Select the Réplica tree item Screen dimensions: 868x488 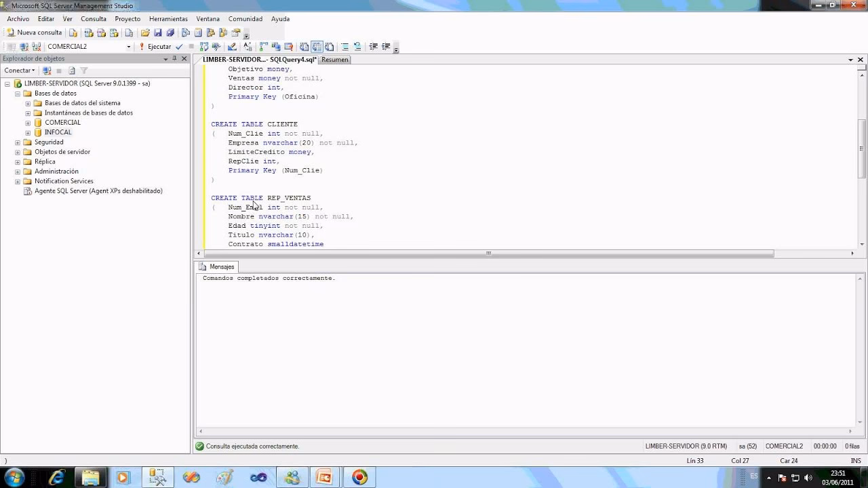pyautogui.click(x=45, y=161)
